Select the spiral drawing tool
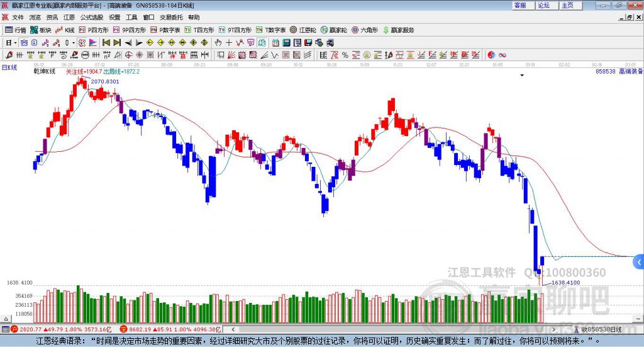644x347 pixels. coord(63,55)
